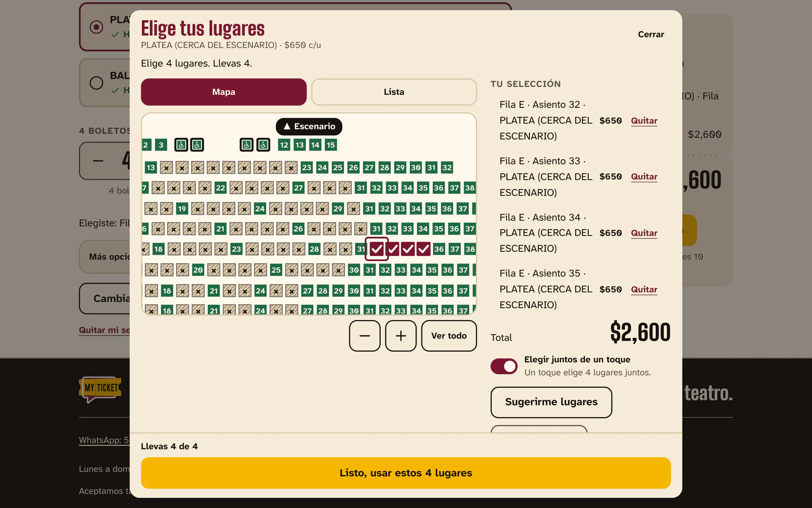This screenshot has height=508, width=812.
Task: Select seat 38 at end of Fila E row
Action: point(470,249)
